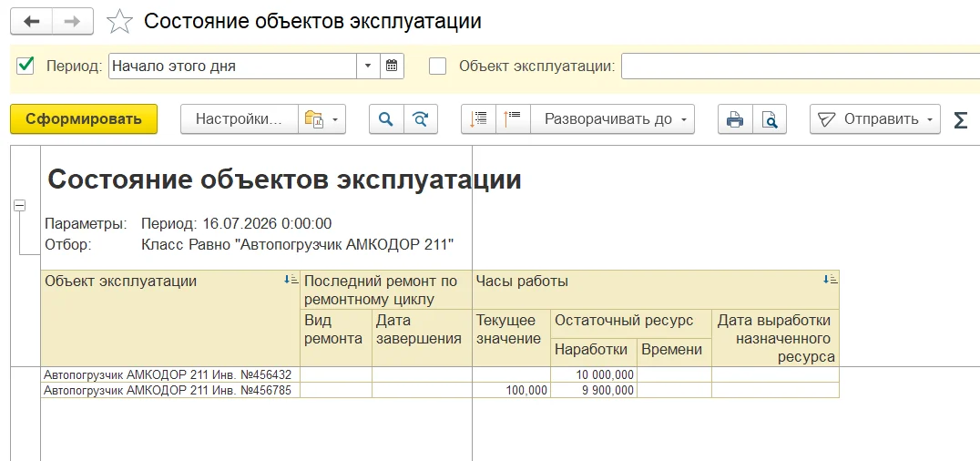Collapse the report header group

point(19,205)
